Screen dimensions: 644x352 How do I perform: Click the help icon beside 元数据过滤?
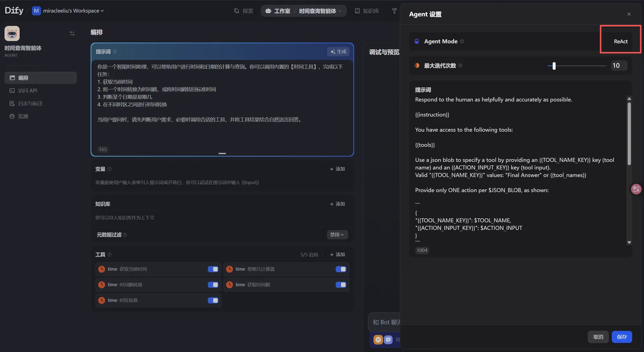125,235
